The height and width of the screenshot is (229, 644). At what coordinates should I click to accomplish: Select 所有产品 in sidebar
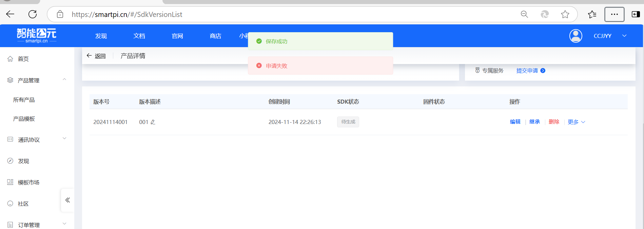(24, 100)
